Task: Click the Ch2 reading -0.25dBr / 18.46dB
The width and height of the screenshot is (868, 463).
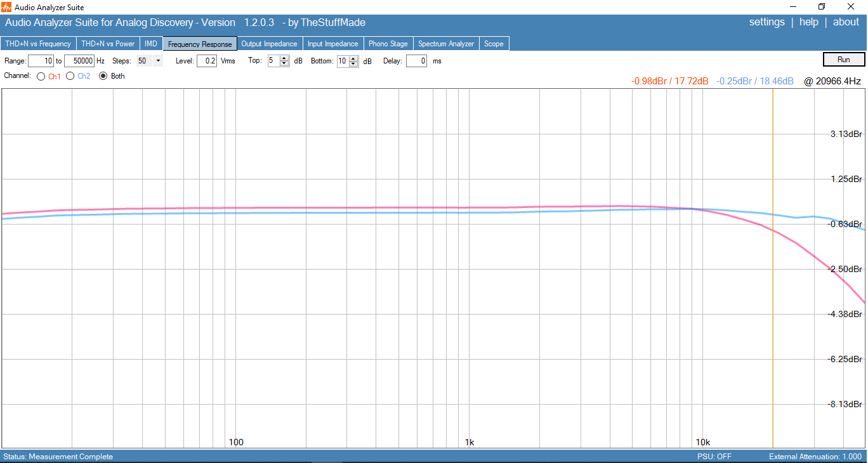Action: pos(755,81)
